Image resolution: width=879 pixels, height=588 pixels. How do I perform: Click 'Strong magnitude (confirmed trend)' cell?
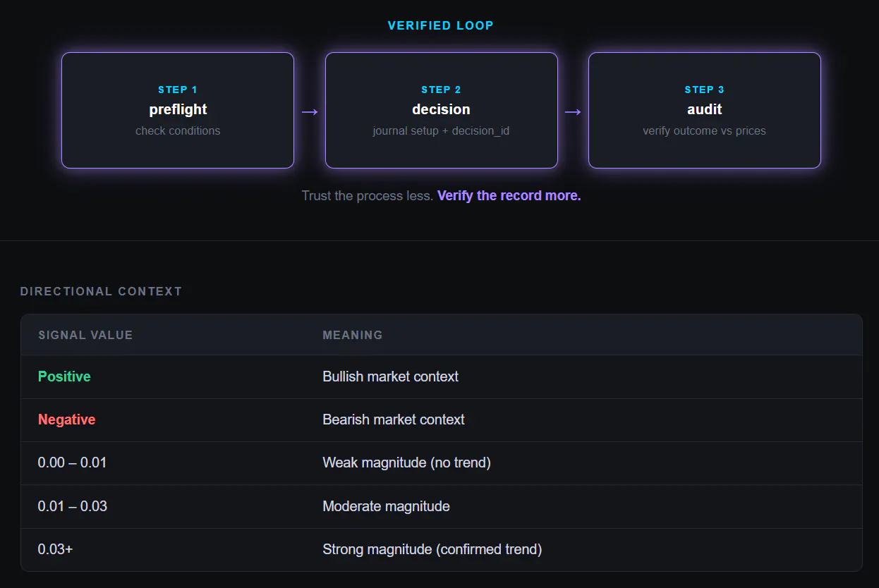(432, 549)
